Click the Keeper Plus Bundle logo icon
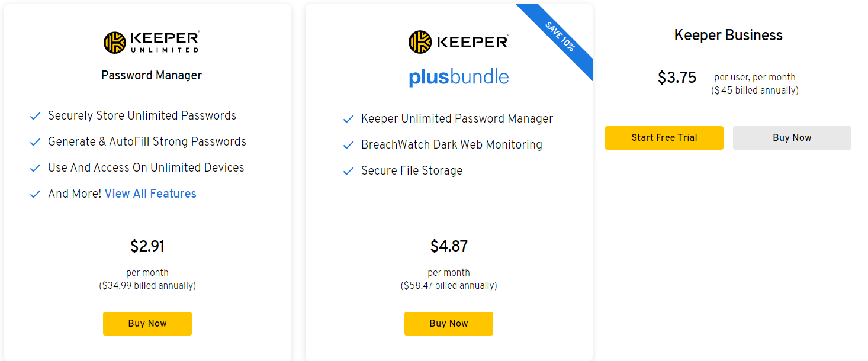The image size is (868, 361). pyautogui.click(x=420, y=42)
